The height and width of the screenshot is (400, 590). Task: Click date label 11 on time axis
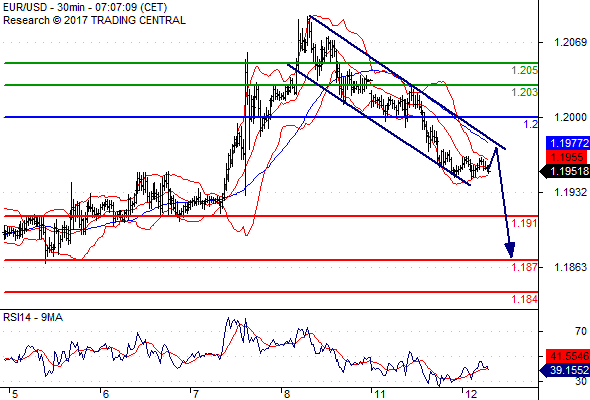point(380,394)
